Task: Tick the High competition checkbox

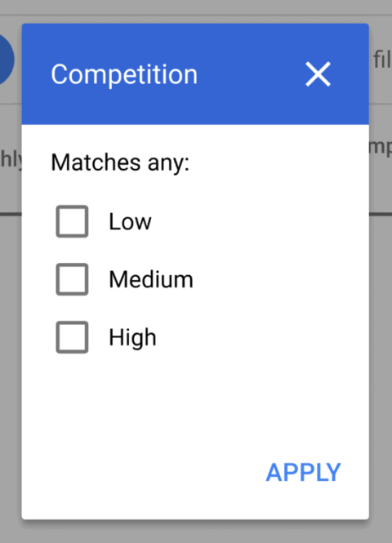Action: click(x=72, y=337)
